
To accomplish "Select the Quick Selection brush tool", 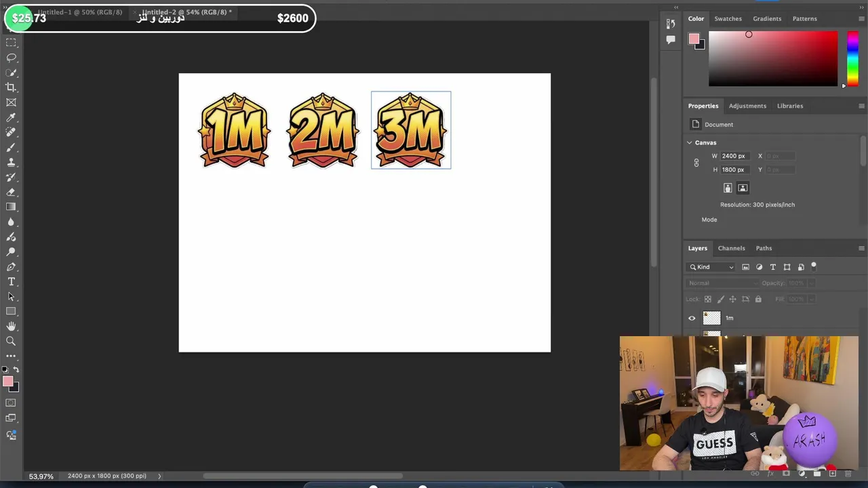I will (11, 73).
